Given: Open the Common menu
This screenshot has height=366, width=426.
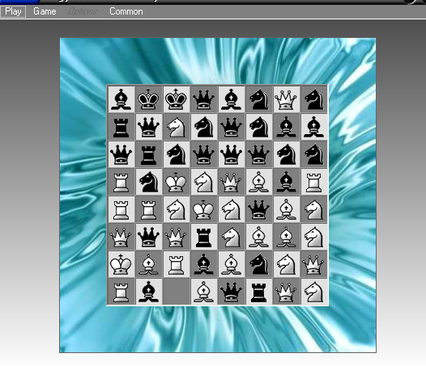Looking at the screenshot, I should pos(126,12).
